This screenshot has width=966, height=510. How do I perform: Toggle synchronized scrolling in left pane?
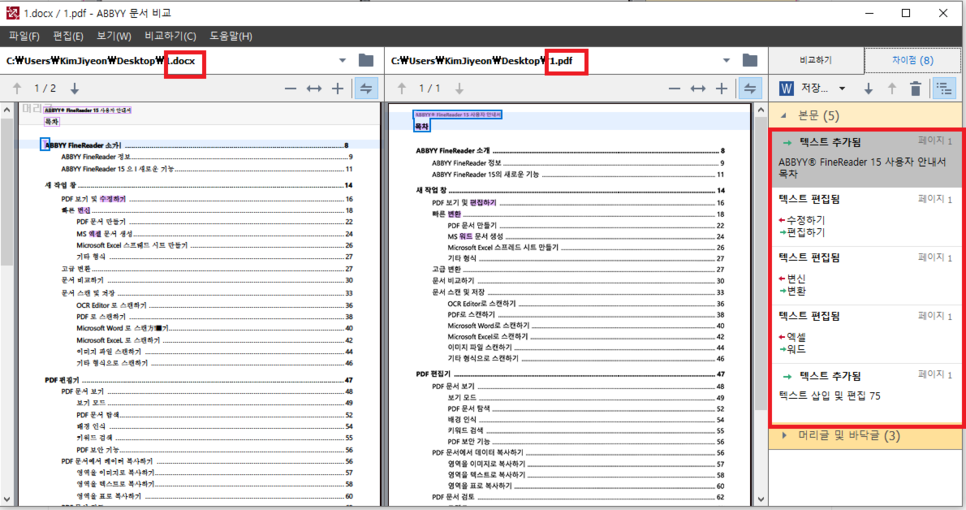pos(366,89)
